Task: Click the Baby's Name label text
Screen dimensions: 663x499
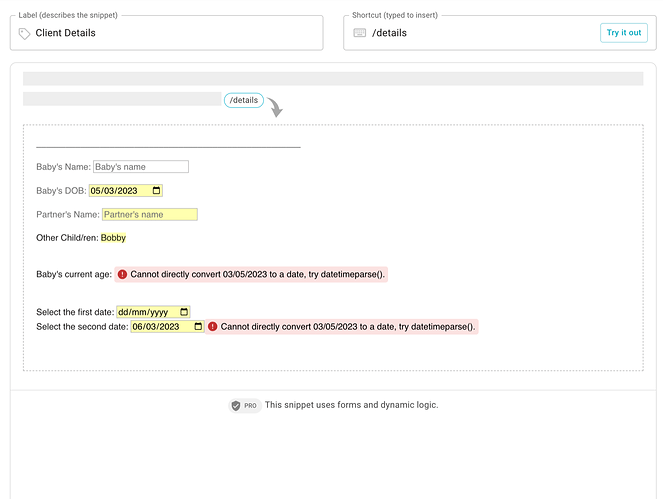Action: [x=63, y=167]
